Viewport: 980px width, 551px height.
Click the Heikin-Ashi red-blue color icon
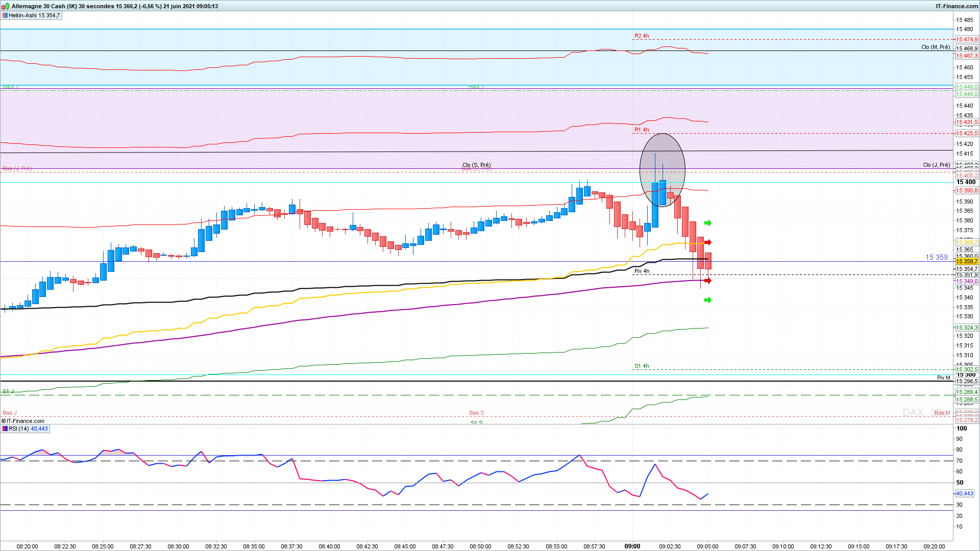(5, 15)
